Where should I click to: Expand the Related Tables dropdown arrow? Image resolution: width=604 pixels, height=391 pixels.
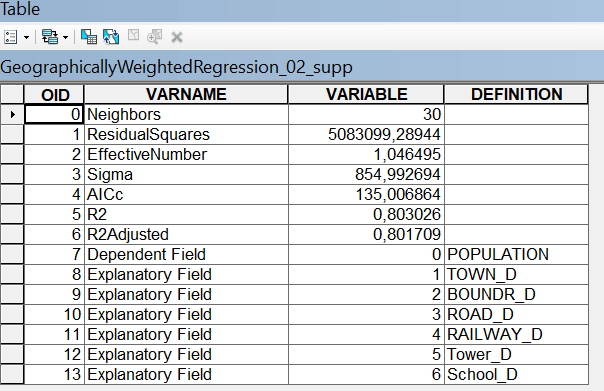65,38
